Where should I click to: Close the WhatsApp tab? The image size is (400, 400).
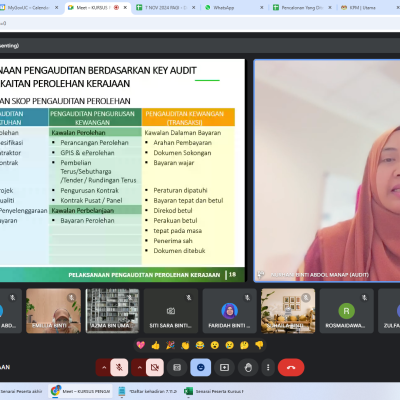tap(262, 7)
